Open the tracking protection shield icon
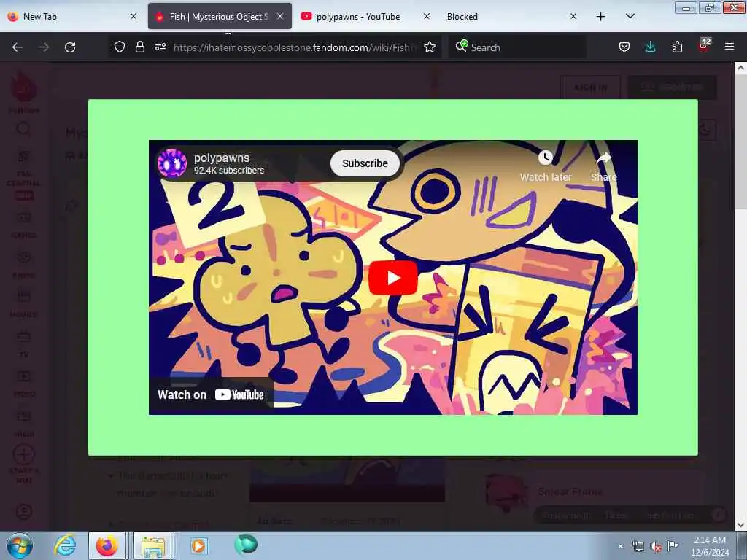The height and width of the screenshot is (560, 747). point(120,47)
